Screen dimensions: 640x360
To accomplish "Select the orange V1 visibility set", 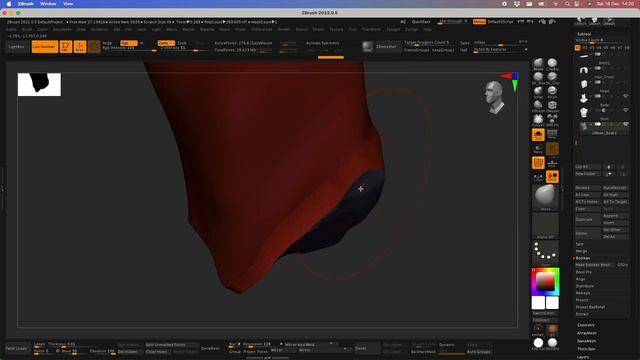I will tap(578, 48).
